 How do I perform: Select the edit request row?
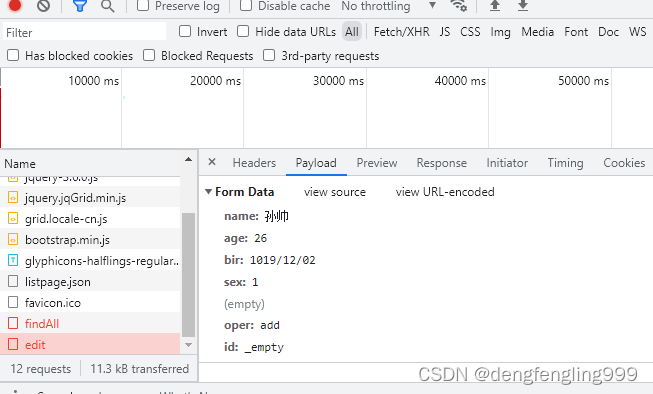90,344
